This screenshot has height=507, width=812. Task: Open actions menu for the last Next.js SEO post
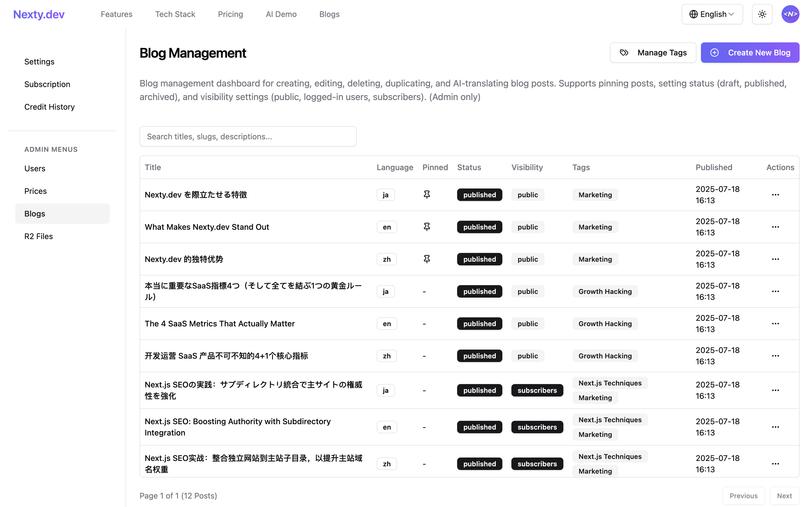[776, 463]
